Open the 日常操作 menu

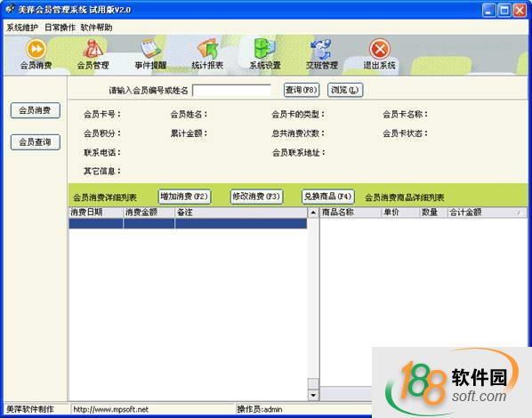pos(60,28)
